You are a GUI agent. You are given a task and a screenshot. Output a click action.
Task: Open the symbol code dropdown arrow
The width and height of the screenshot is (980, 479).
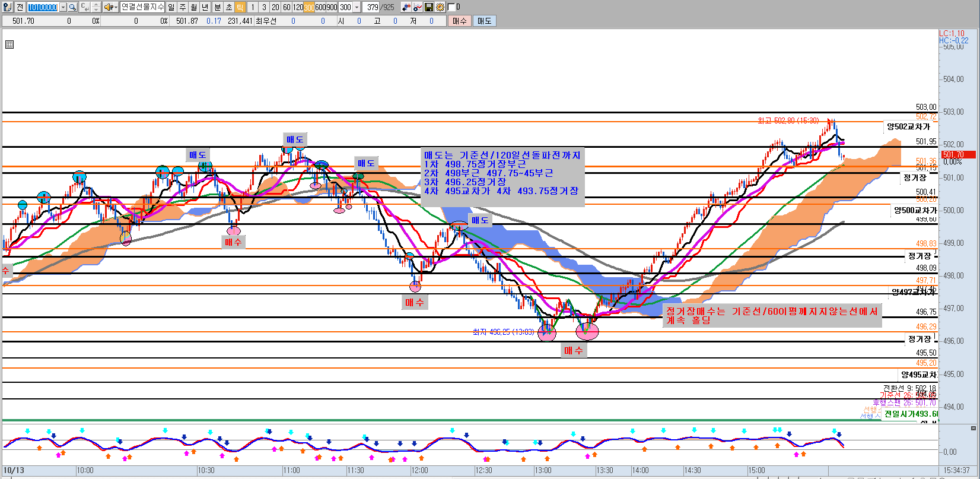coord(62,7)
